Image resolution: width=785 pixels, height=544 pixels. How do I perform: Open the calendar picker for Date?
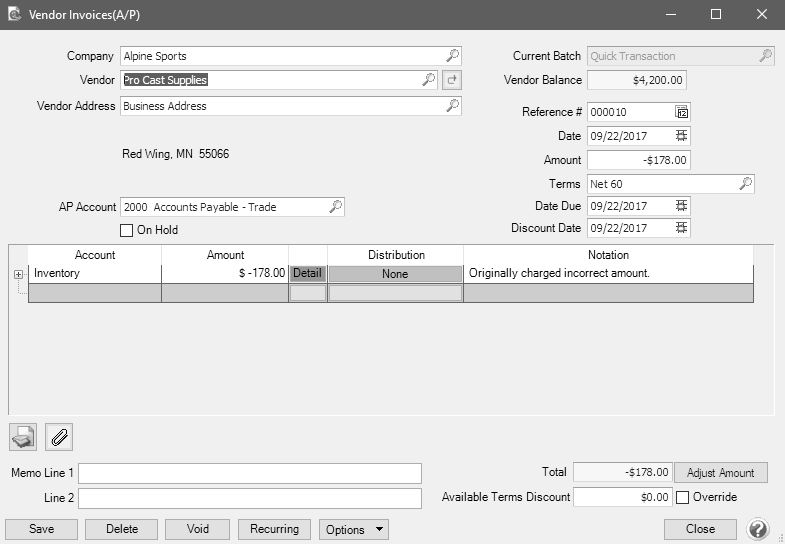click(682, 136)
